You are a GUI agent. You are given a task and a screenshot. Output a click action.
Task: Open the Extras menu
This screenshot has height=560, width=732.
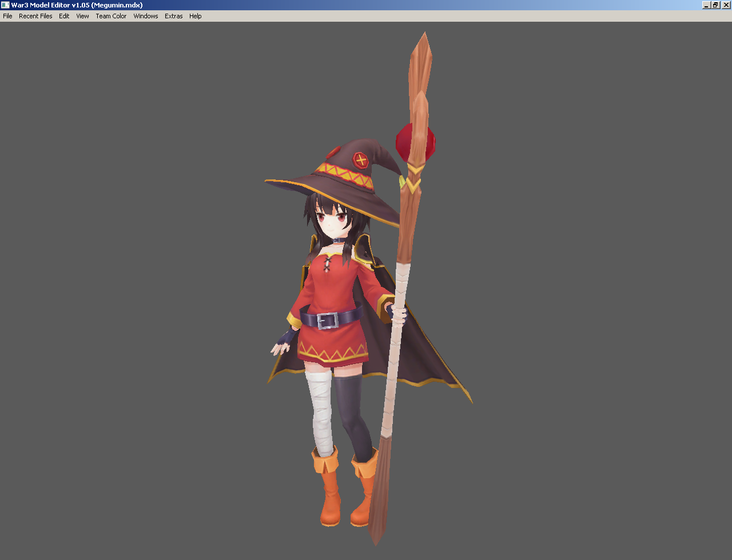(174, 16)
